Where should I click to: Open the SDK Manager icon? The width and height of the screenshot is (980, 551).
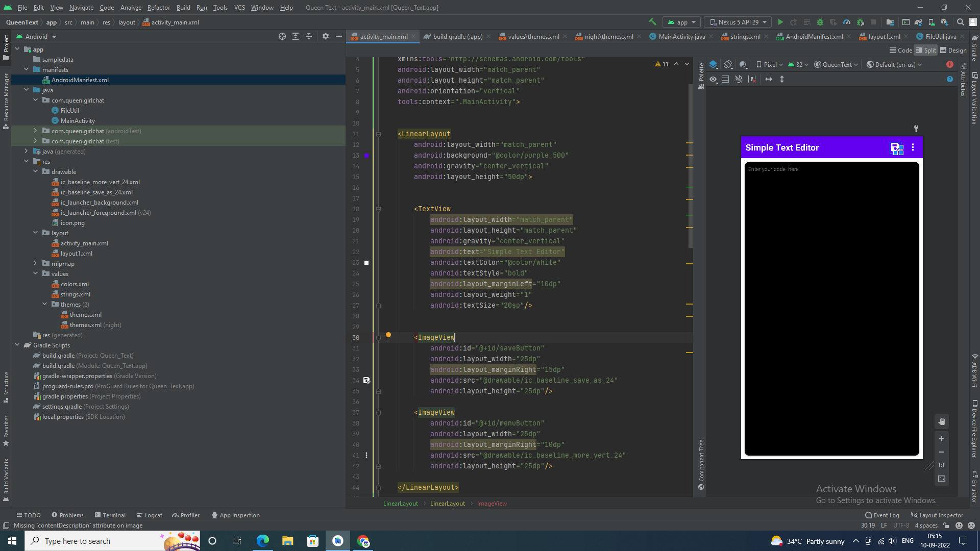pos(944,22)
